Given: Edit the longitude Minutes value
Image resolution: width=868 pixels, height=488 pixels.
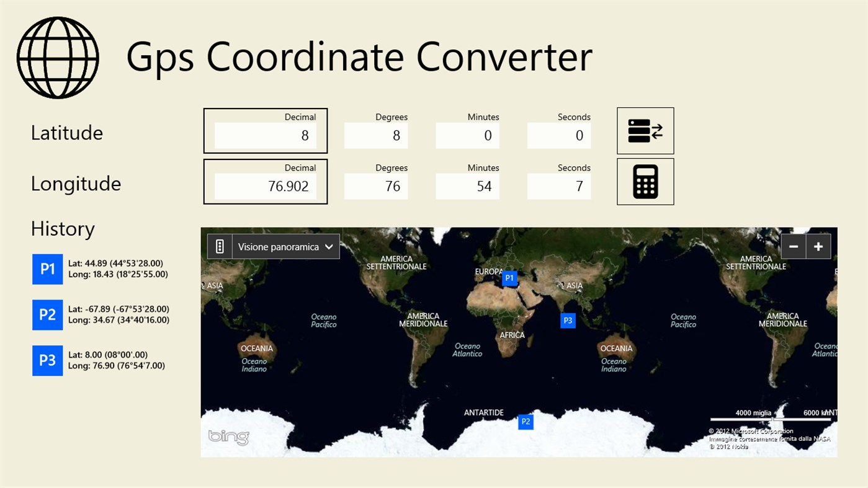Looking at the screenshot, I should click(x=467, y=186).
